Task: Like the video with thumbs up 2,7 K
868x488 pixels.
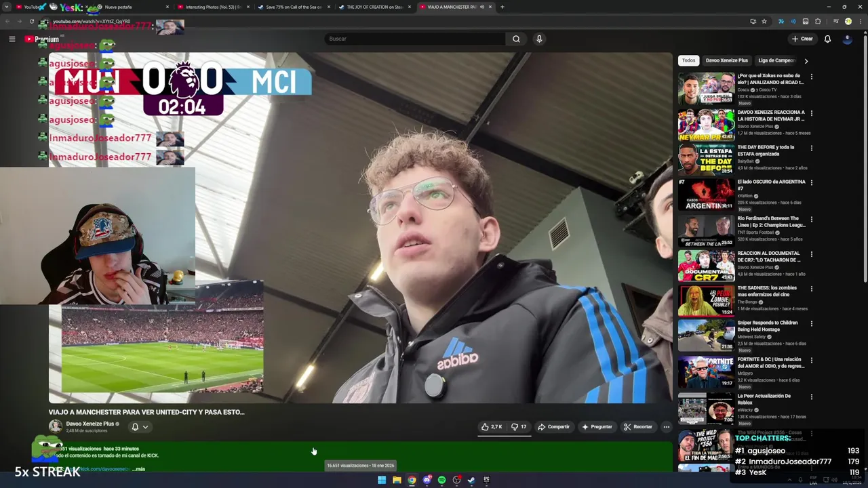Action: coord(492,427)
